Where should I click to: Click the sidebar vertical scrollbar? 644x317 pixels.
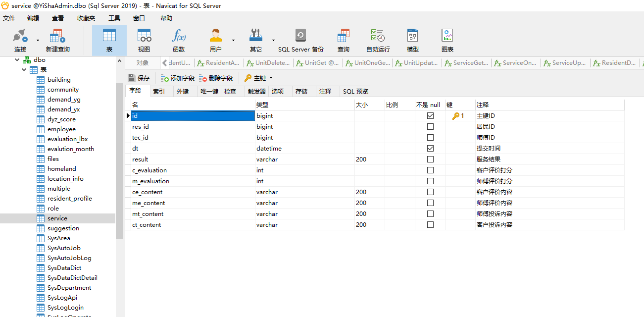pyautogui.click(x=119, y=158)
